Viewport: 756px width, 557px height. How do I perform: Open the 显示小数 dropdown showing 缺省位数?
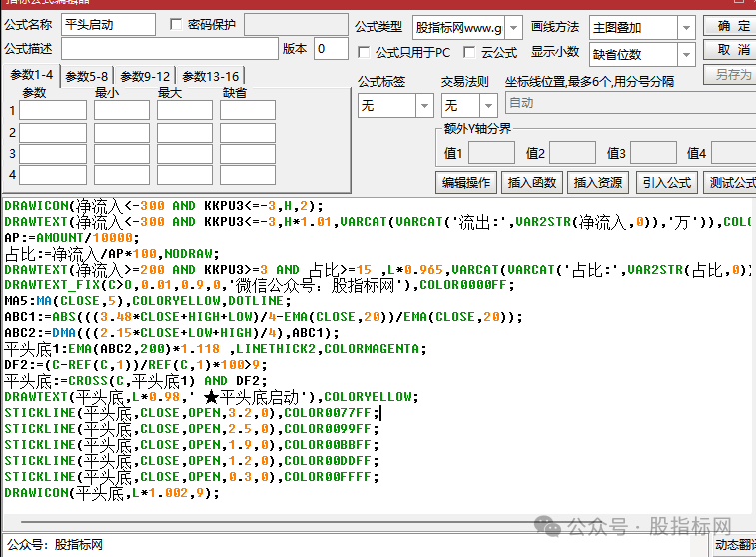[686, 55]
